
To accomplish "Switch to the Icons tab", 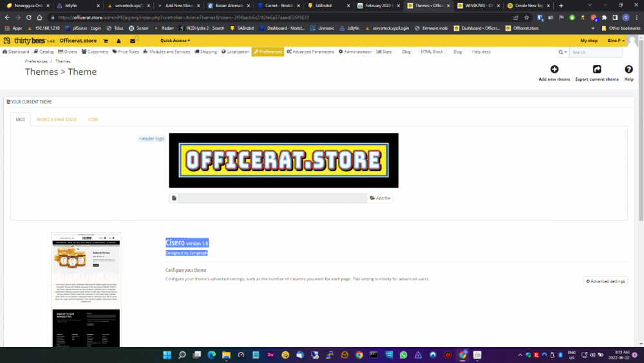I will (93, 119).
